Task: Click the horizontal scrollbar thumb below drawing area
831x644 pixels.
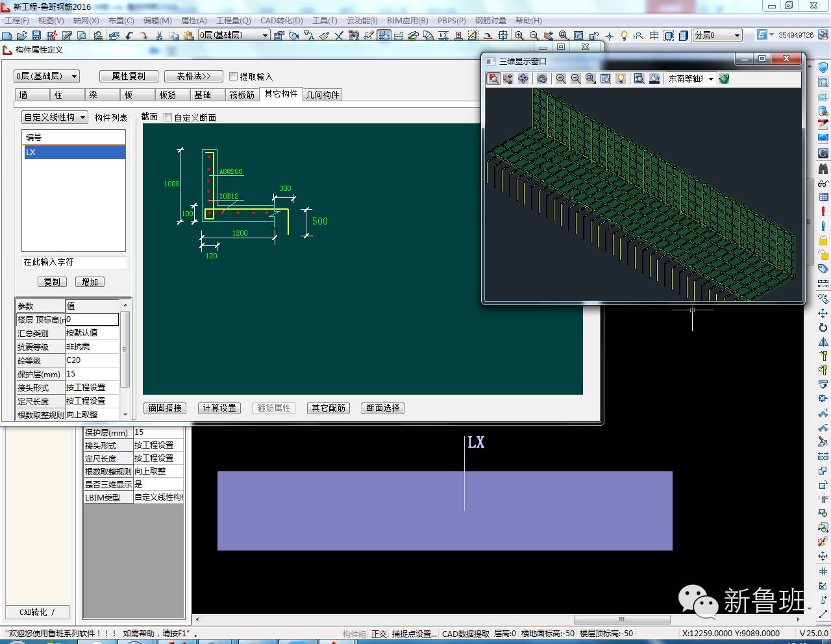Action: point(621,619)
